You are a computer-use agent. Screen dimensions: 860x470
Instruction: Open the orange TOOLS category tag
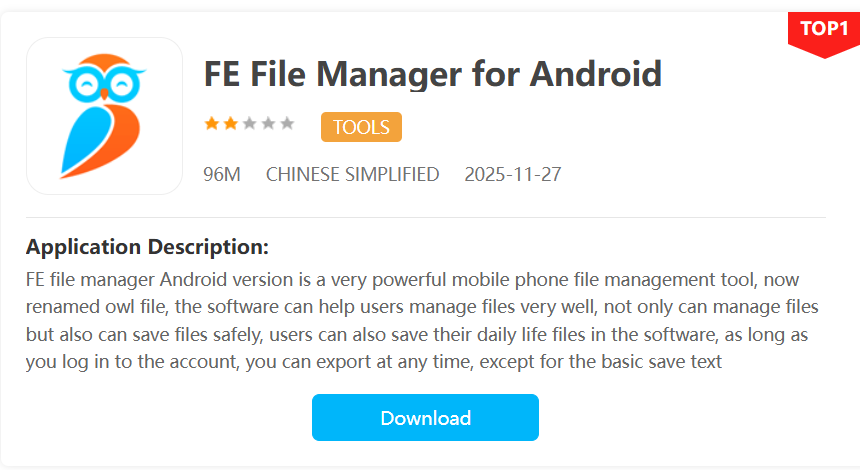361,127
